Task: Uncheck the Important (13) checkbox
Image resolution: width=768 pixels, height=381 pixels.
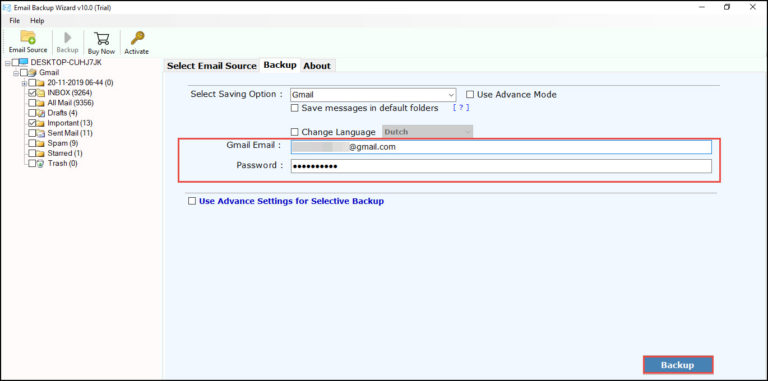Action: (x=32, y=123)
